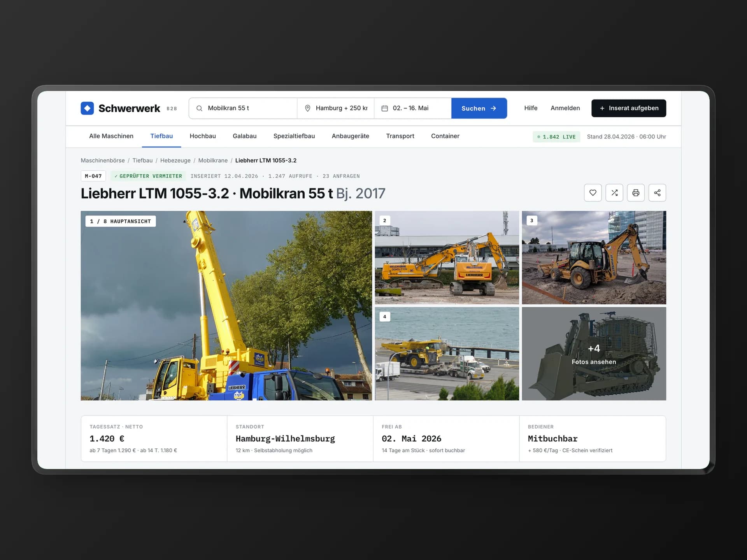Print the listing via printer icon
This screenshot has width=747, height=560.
tap(636, 193)
